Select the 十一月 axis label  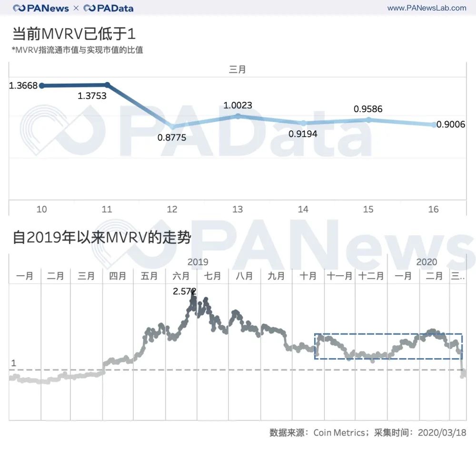point(339,275)
